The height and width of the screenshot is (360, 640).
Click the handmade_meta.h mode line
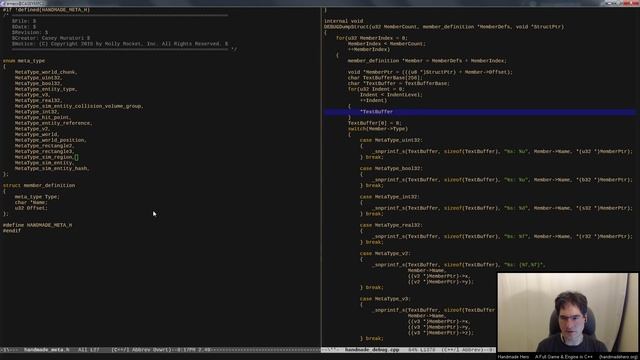click(x=160, y=350)
